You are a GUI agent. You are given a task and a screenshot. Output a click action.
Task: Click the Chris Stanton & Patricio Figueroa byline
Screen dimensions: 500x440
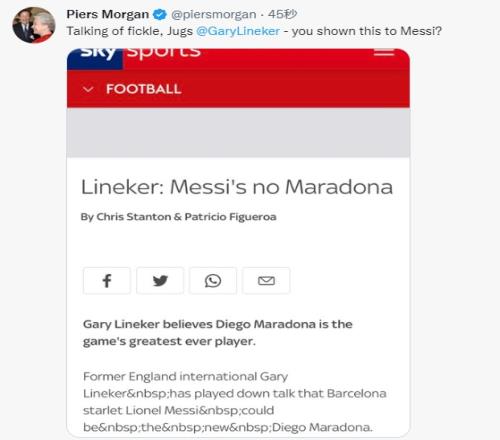click(179, 217)
